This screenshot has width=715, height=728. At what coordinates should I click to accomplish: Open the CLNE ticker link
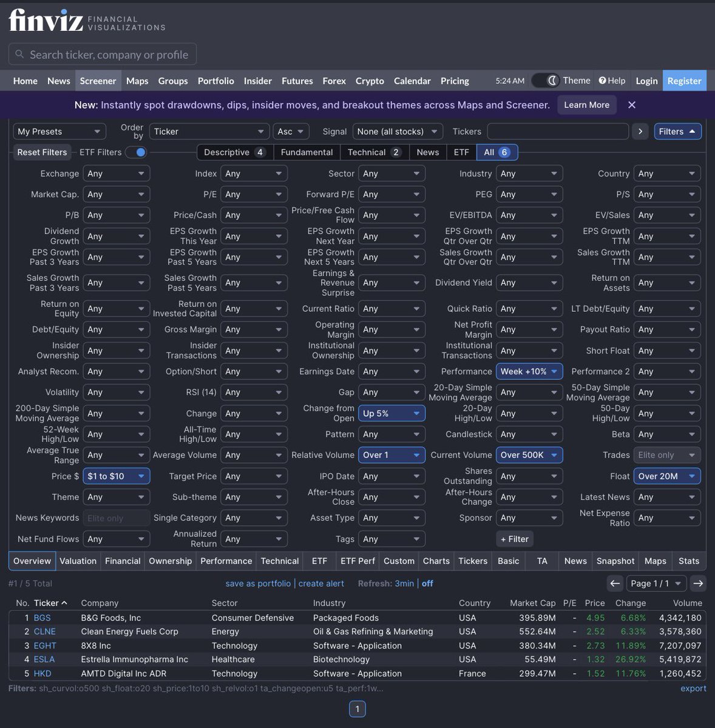coord(44,632)
